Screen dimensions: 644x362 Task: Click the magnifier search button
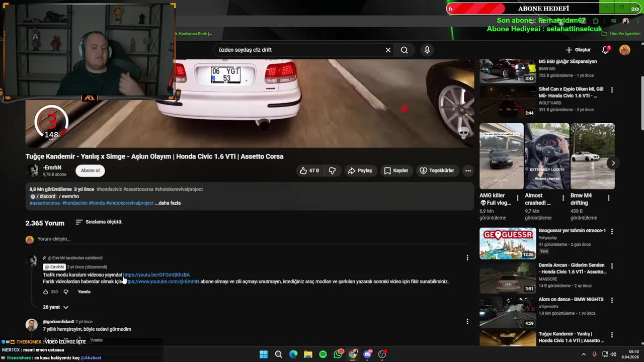404,50
